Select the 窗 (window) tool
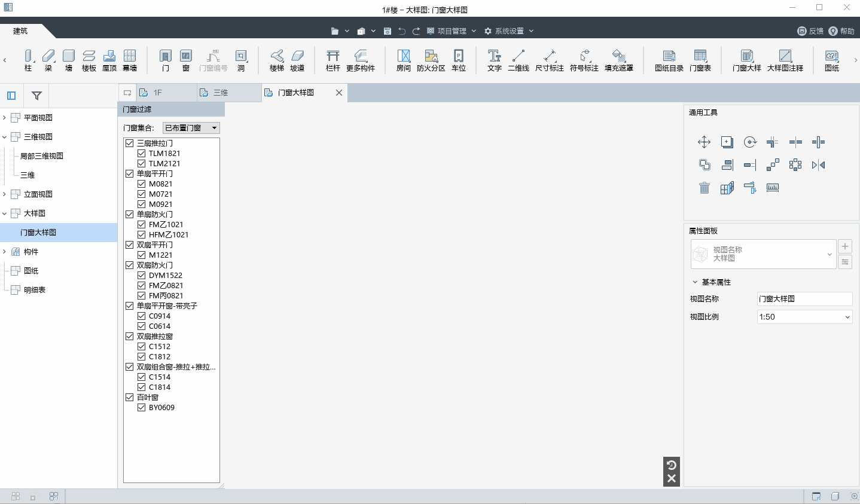Screen dimensions: 860x504 (x=186, y=60)
